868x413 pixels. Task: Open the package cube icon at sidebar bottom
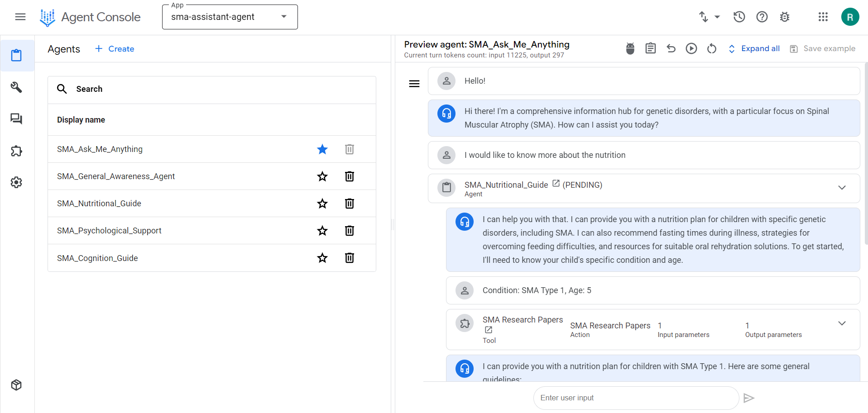pos(17,385)
